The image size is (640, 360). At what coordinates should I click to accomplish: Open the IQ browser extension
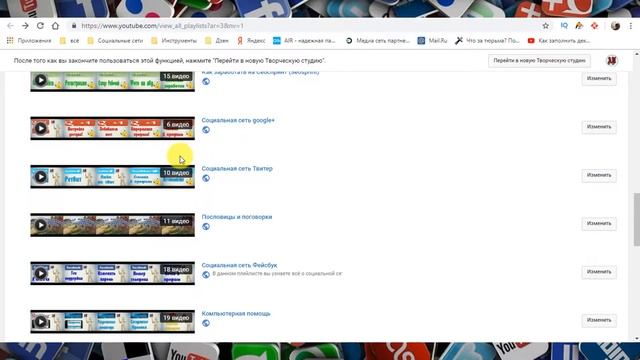[564, 26]
